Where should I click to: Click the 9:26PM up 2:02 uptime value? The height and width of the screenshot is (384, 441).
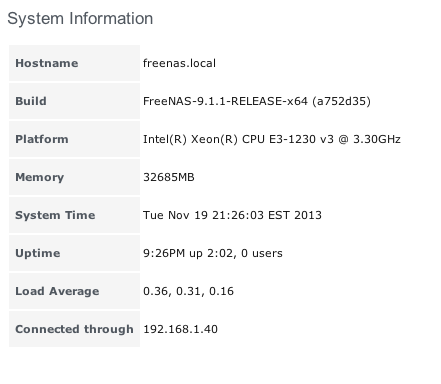[x=213, y=253]
